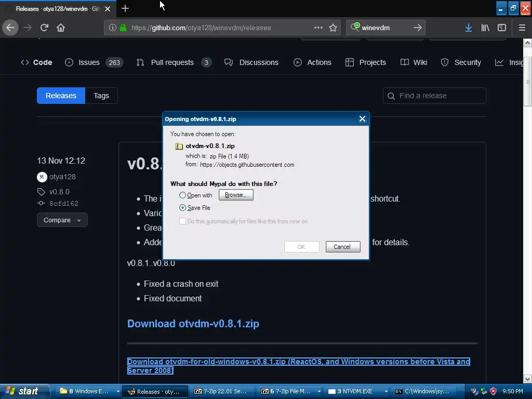Submit the winevdm search with the arrow
The image size is (532, 399).
[418, 28]
